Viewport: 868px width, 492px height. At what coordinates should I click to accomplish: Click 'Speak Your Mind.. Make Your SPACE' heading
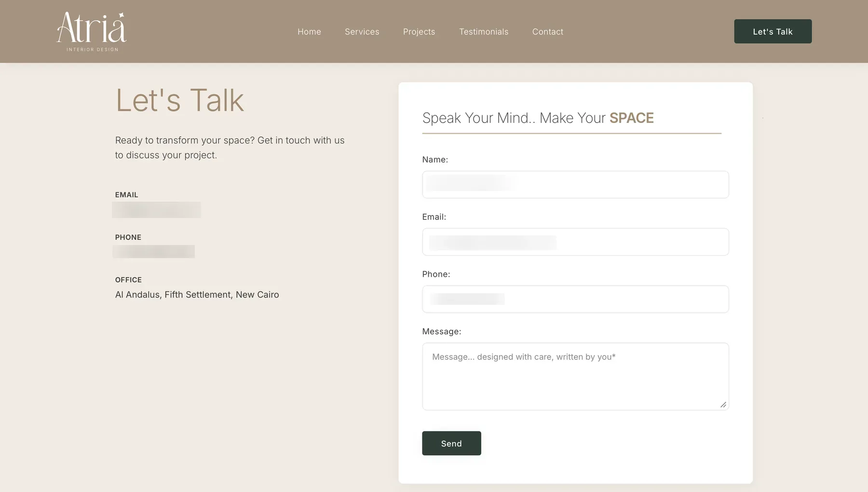click(538, 118)
